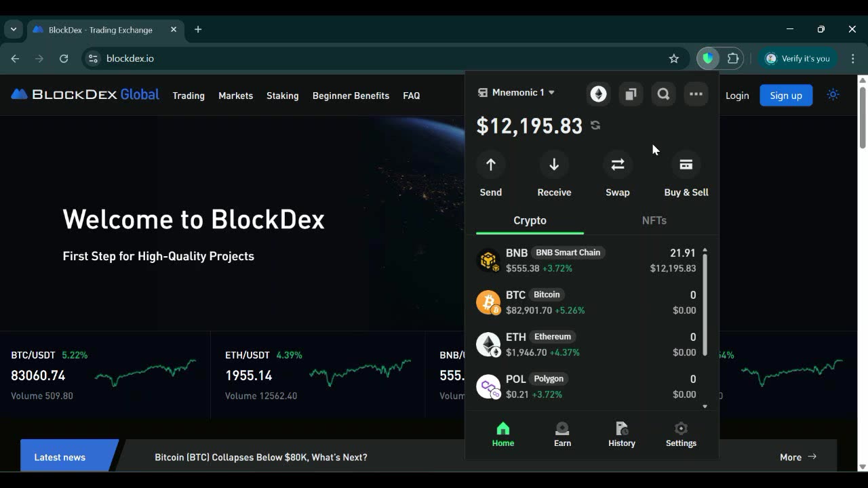
Task: Close the BlockDex browser tab
Action: [174, 29]
